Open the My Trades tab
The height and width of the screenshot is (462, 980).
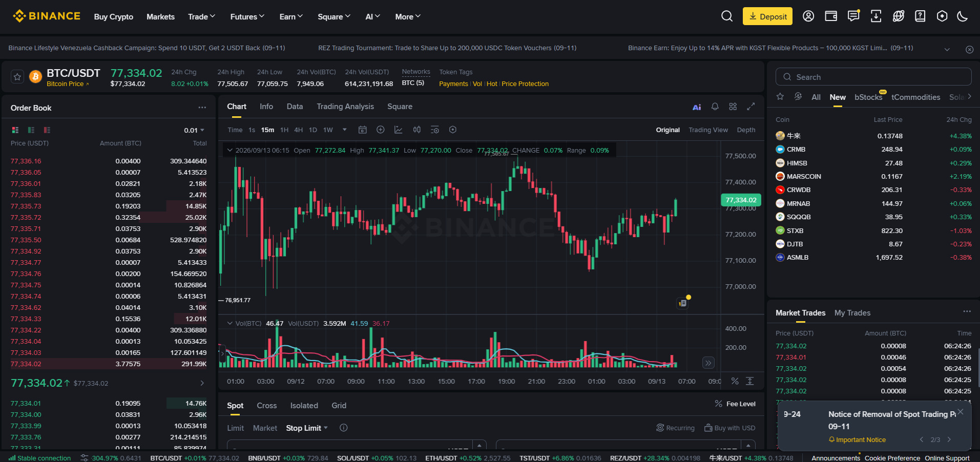pyautogui.click(x=852, y=312)
